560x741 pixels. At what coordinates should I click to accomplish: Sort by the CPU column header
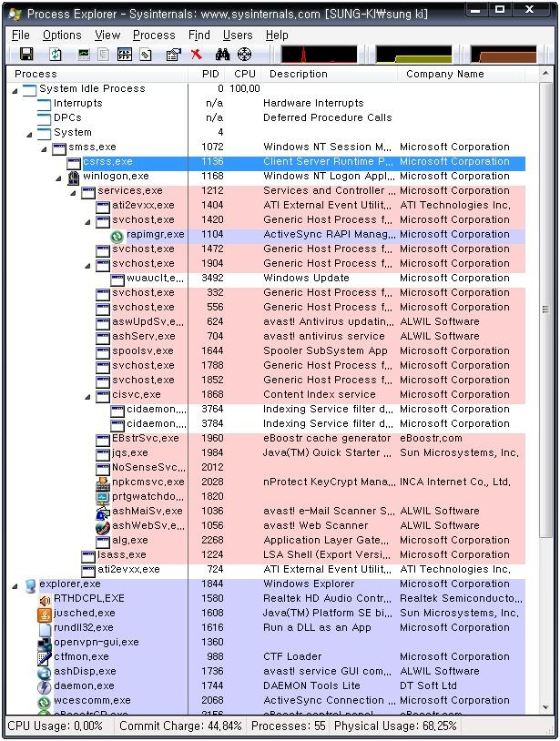(x=243, y=74)
